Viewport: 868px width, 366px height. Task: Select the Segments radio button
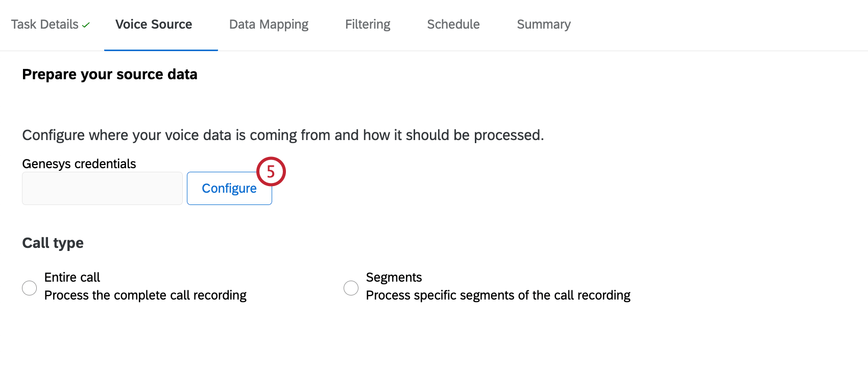click(351, 288)
